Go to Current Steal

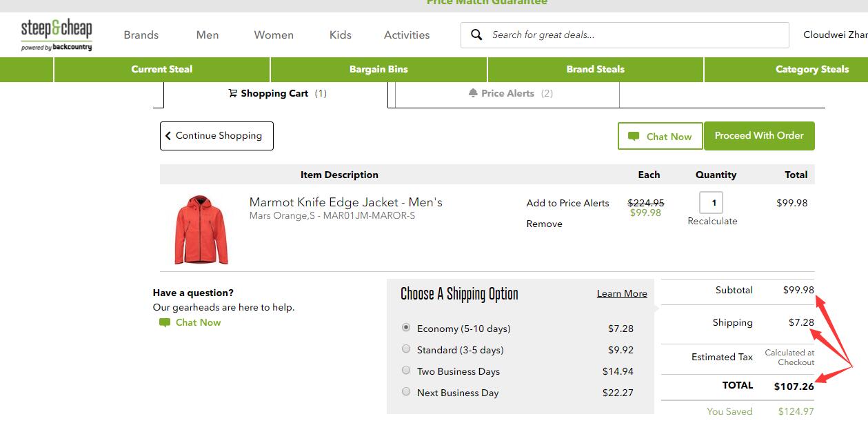tap(162, 69)
